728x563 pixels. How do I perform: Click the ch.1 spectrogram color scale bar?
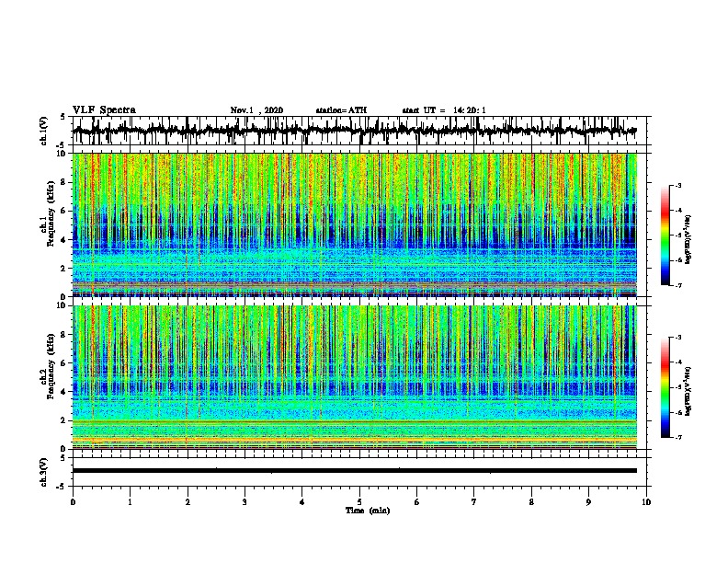coord(665,236)
